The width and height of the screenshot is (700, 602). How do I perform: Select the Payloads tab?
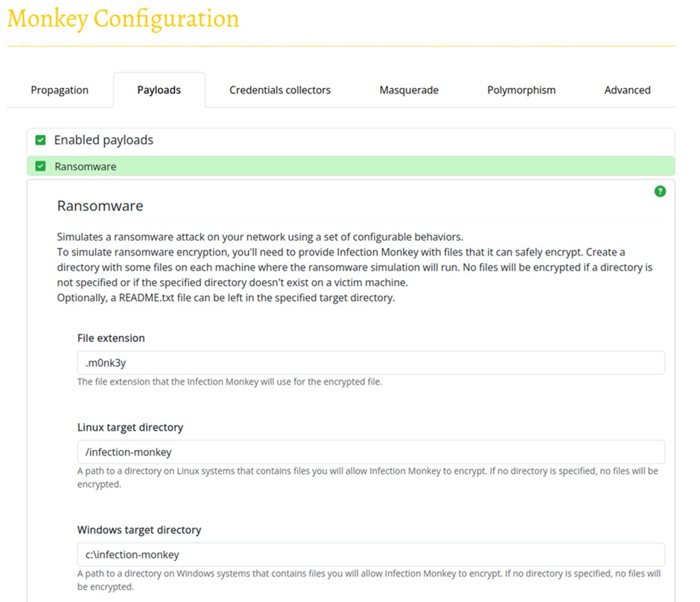(x=159, y=90)
